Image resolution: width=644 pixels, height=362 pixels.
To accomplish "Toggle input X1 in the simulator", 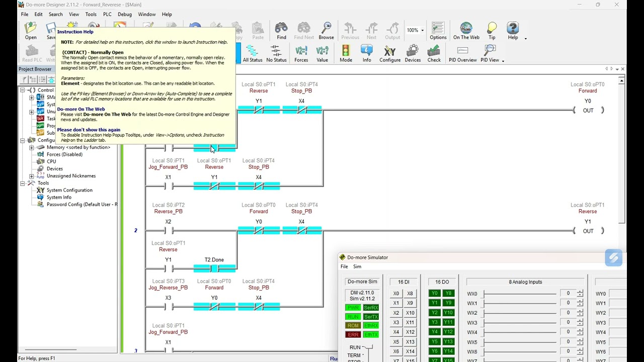I will [396, 303].
